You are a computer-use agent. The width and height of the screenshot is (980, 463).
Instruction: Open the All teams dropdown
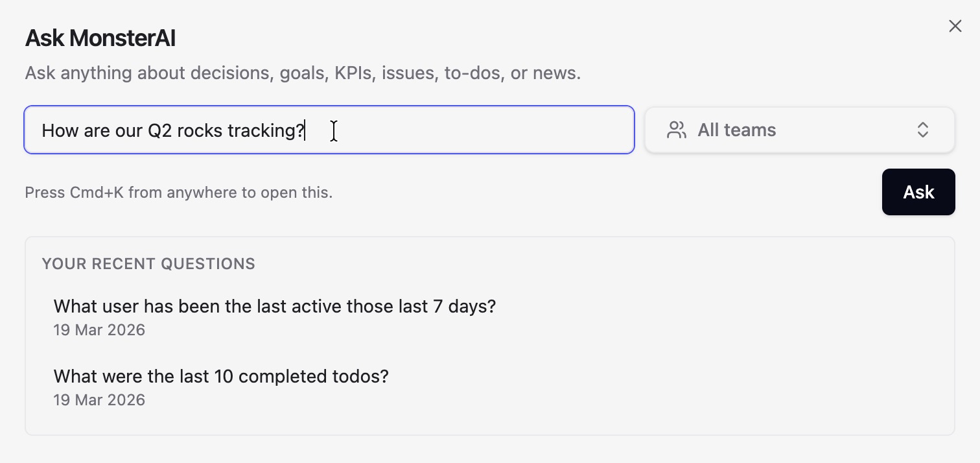tap(799, 130)
